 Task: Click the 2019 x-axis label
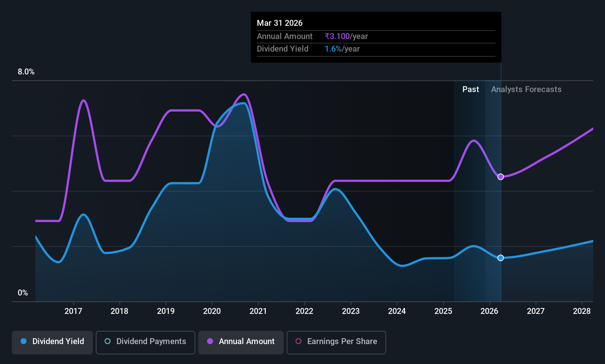tap(166, 311)
